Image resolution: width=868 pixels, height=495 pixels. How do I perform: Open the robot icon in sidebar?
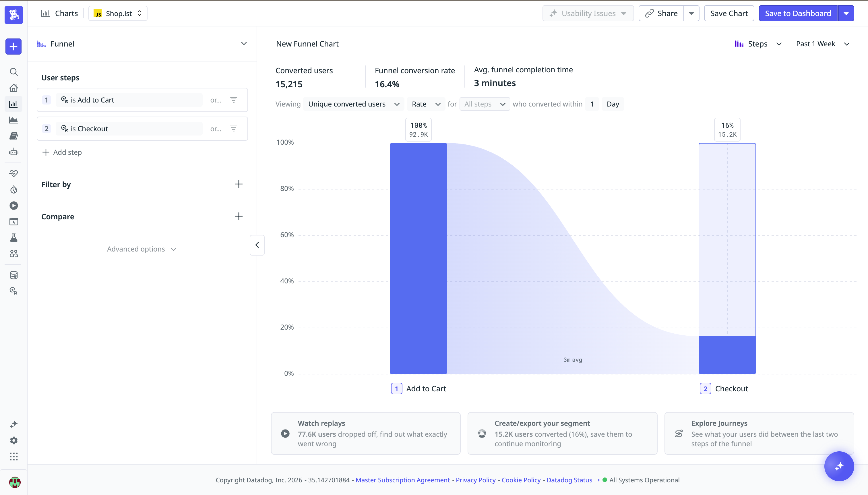13,152
